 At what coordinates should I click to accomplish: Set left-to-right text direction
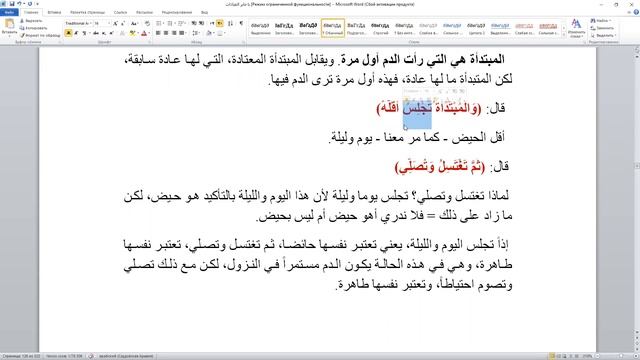(x=212, y=24)
